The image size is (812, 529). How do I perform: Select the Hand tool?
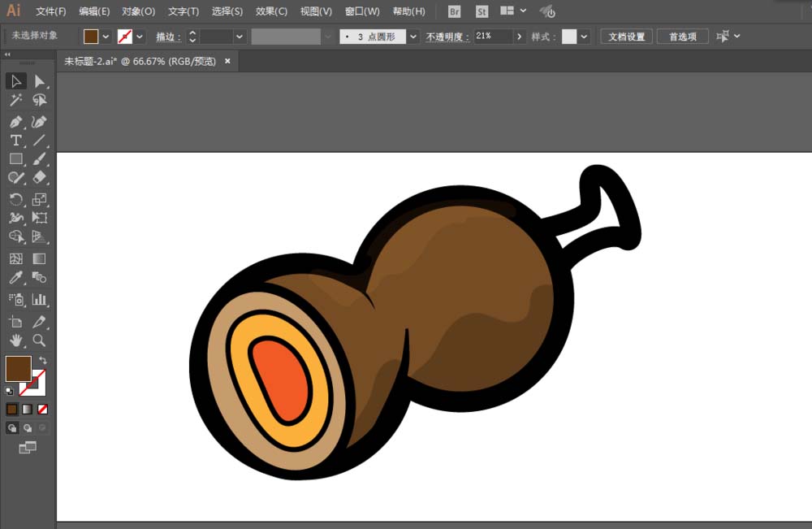point(16,340)
